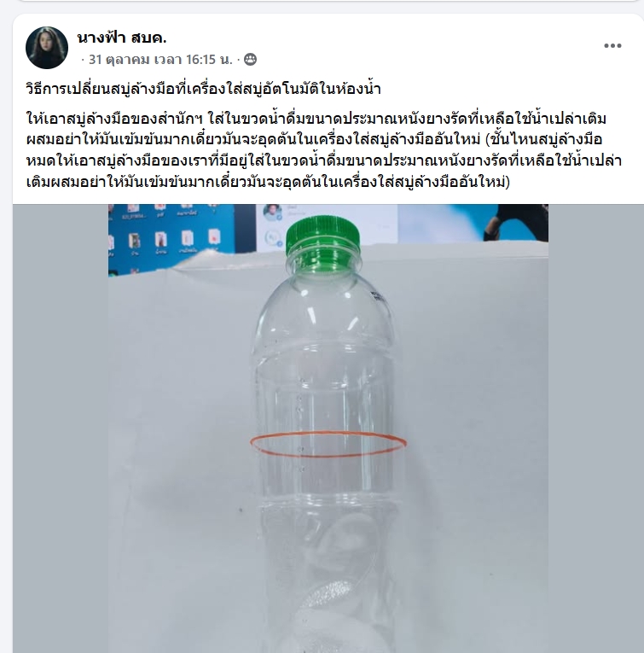Click the last text line ending อันใหม่)

tap(268, 182)
